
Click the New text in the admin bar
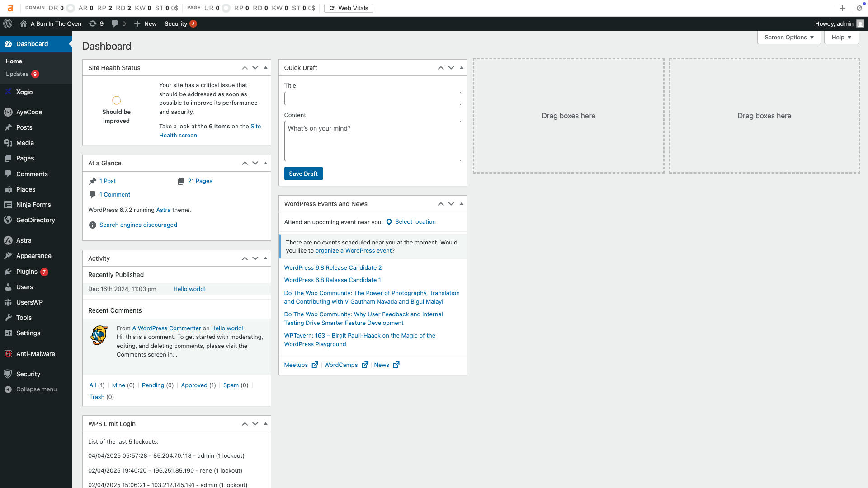tap(150, 23)
